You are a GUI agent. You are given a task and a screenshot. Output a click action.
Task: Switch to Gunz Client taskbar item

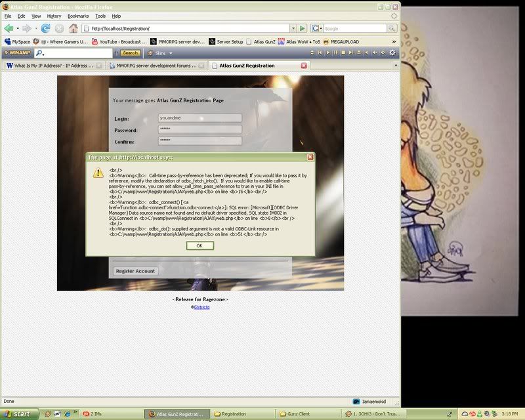(x=308, y=414)
